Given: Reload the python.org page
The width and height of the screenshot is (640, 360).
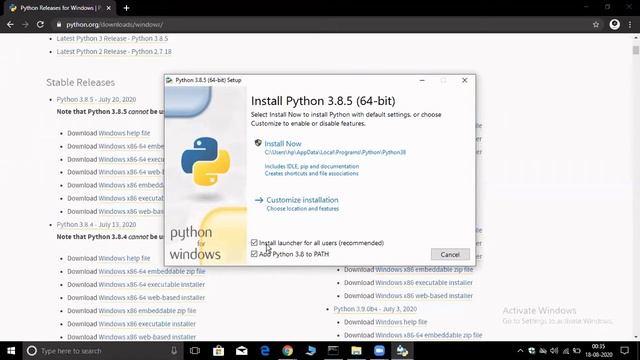Looking at the screenshot, I should tap(40, 24).
